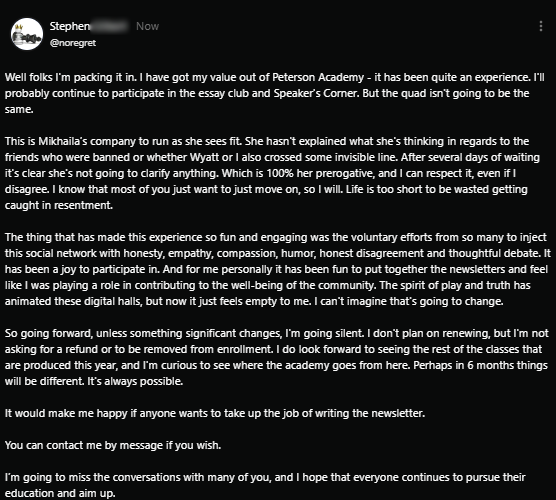
Task: Click the @noregret username handle
Action: (73, 43)
